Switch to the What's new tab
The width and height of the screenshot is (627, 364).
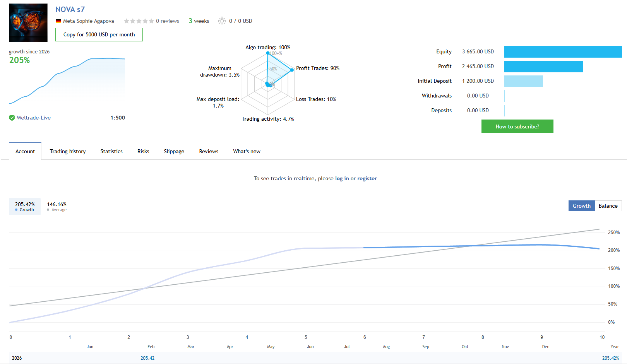(x=247, y=151)
